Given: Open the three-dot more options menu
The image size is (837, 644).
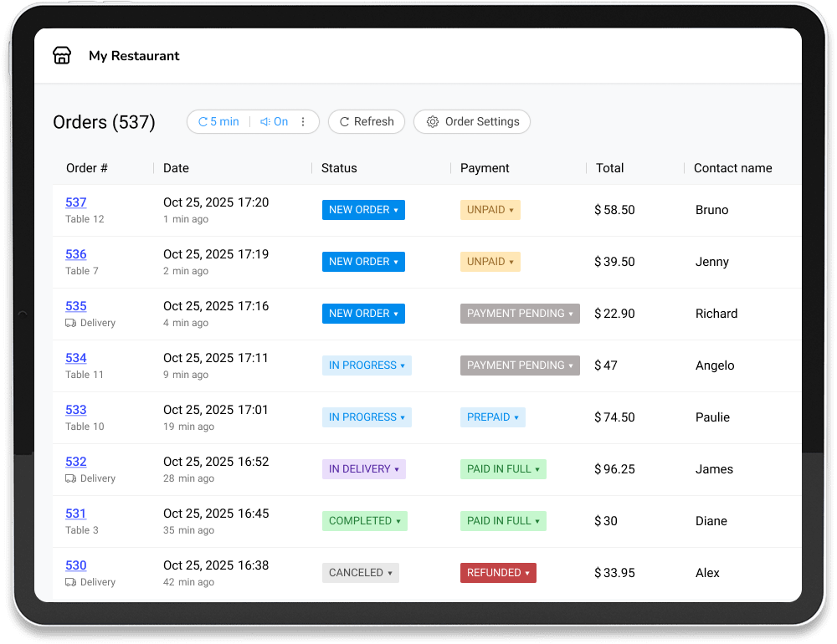Looking at the screenshot, I should click(303, 121).
